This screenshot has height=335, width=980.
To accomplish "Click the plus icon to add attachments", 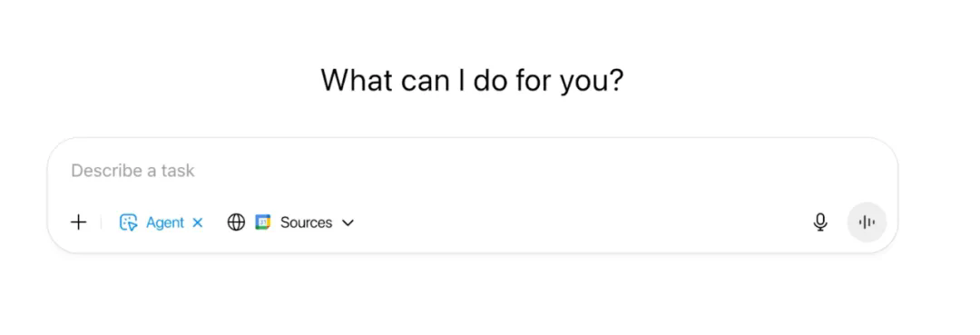I will coord(78,222).
